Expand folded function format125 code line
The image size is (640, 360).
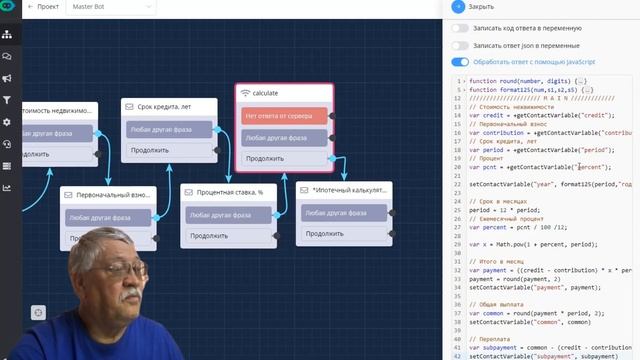[464, 90]
